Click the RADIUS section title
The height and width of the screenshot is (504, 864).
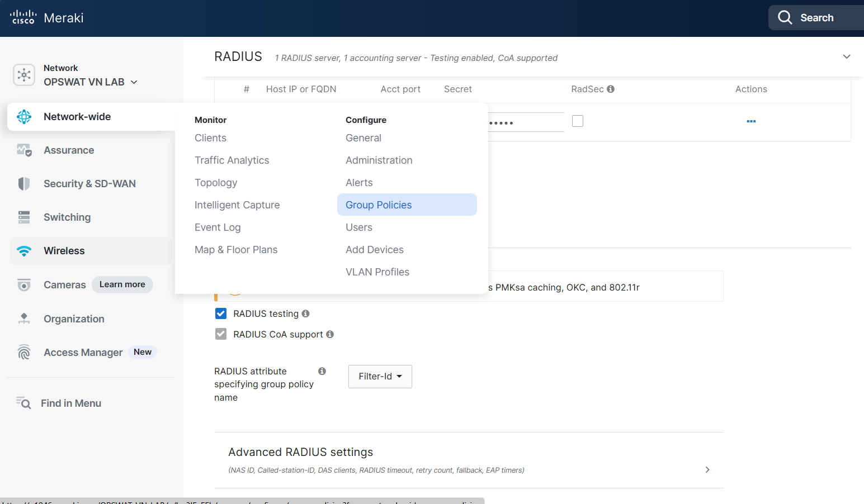click(238, 56)
